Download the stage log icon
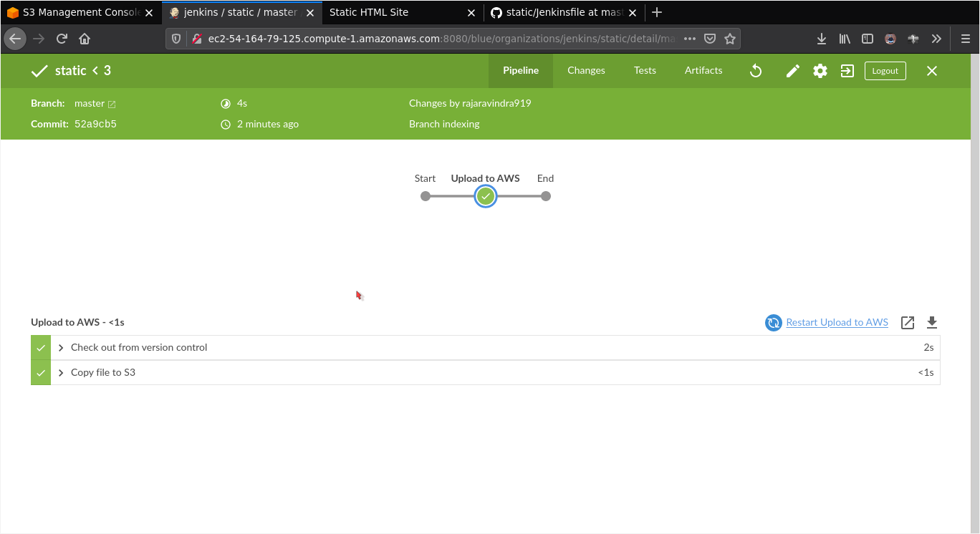 point(932,323)
